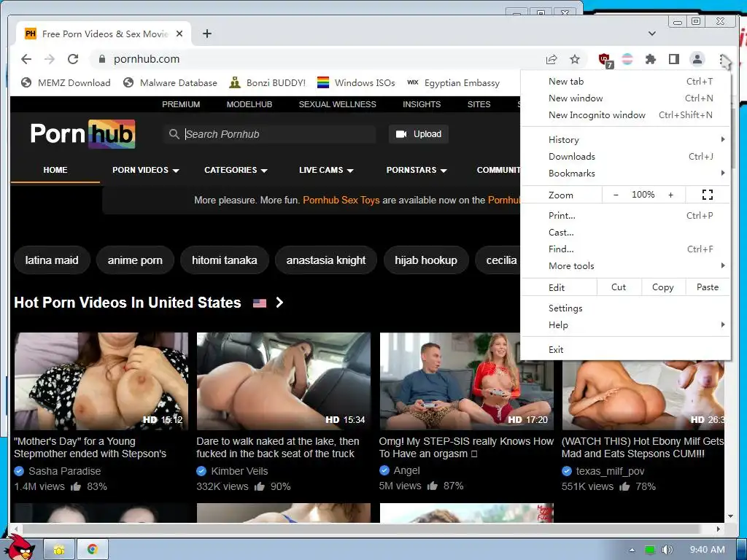This screenshot has height=560, width=747.
Task: Click the volume speaker tray icon
Action: pos(667,550)
